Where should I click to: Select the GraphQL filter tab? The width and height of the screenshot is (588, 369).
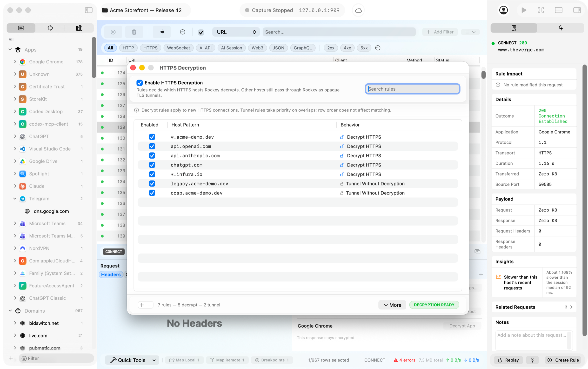(302, 48)
